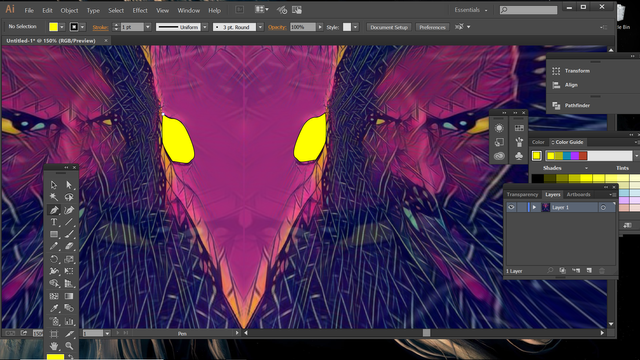Select the Gradient tool
This screenshot has height=360, width=640.
69,296
